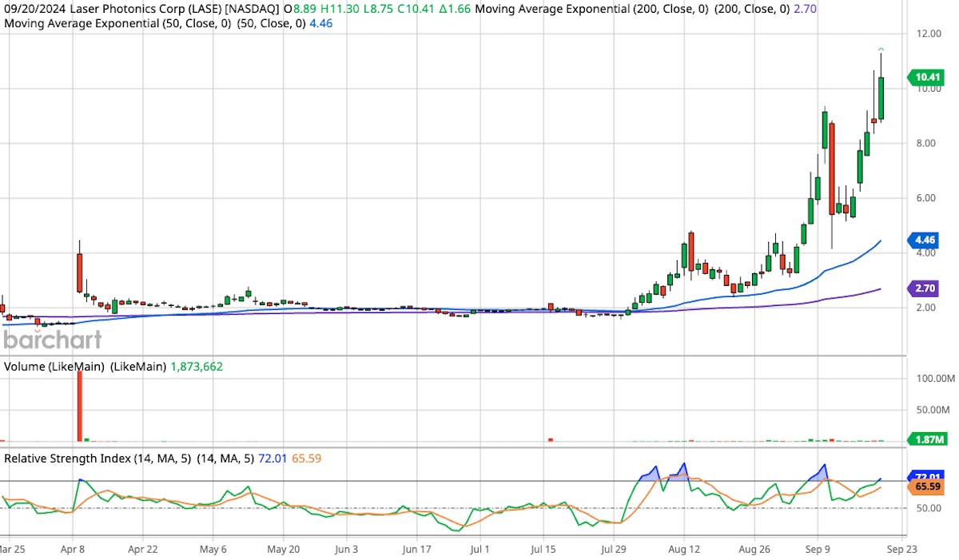Image resolution: width=959 pixels, height=560 pixels.
Task: Click the tall red volume bar at Apr 8
Action: pyautogui.click(x=80, y=406)
